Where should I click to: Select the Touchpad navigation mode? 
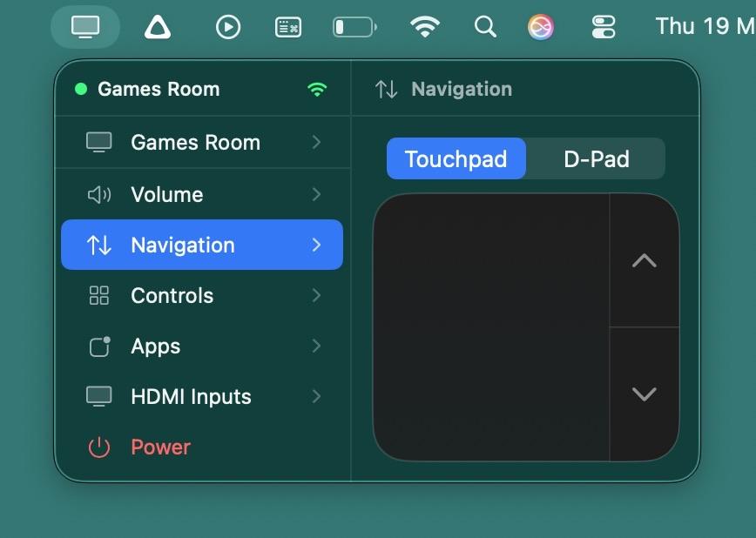click(x=456, y=159)
